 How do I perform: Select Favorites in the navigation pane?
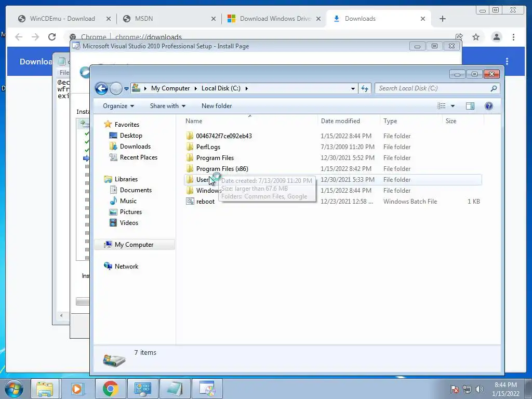coord(127,125)
